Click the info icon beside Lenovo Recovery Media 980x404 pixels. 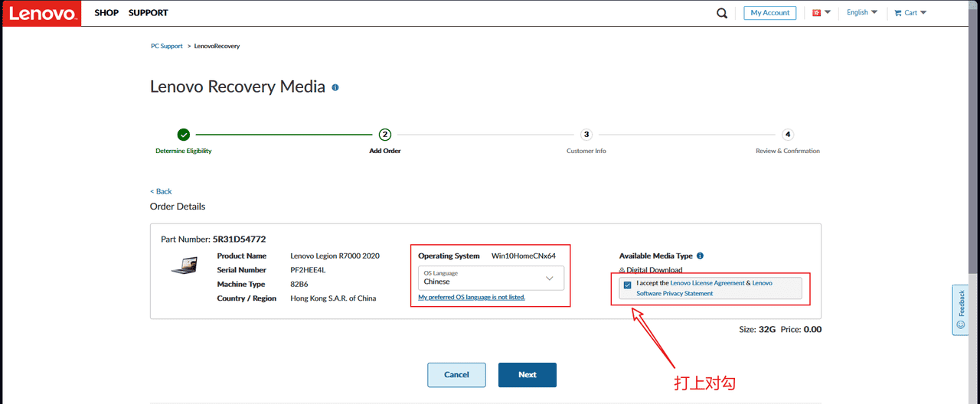pyautogui.click(x=335, y=87)
